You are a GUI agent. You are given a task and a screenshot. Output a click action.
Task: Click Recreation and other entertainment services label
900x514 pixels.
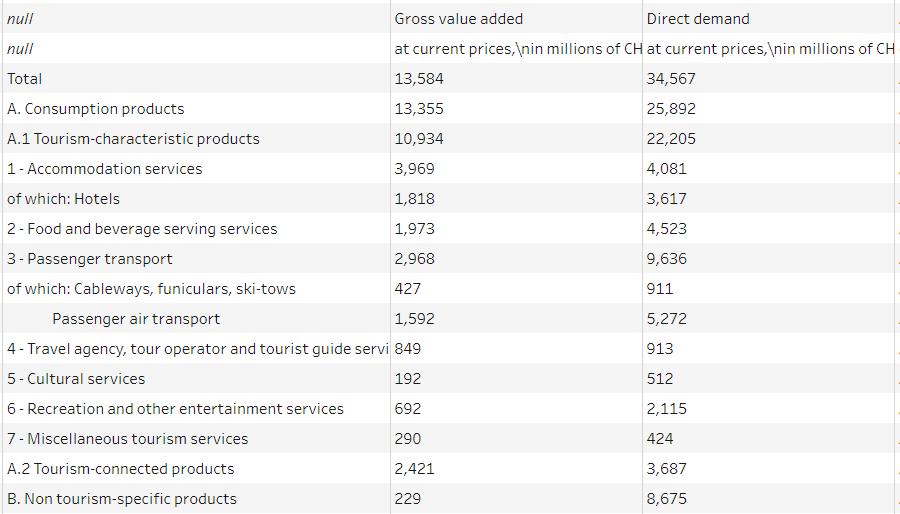pos(175,409)
